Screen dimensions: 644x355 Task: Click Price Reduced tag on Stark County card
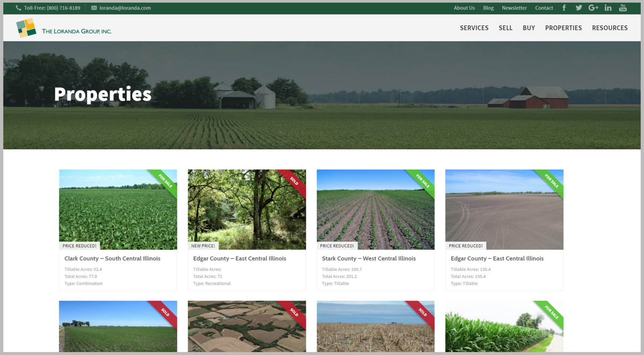coord(337,246)
